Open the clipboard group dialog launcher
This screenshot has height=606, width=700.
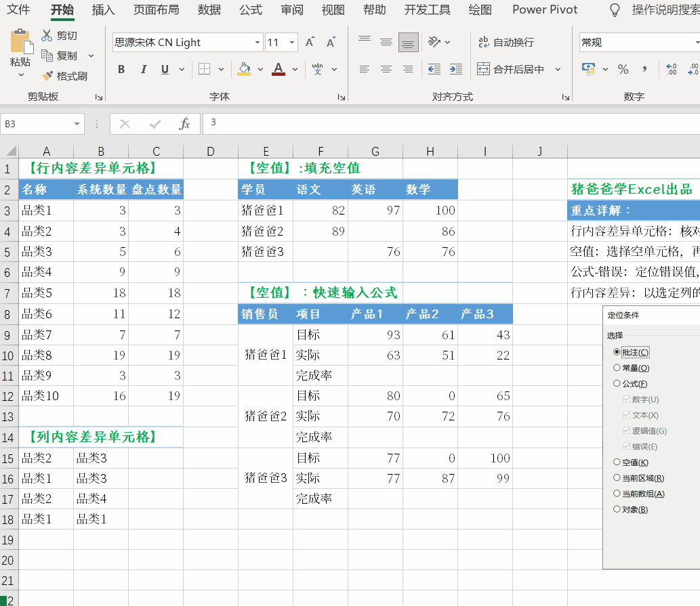click(99, 97)
